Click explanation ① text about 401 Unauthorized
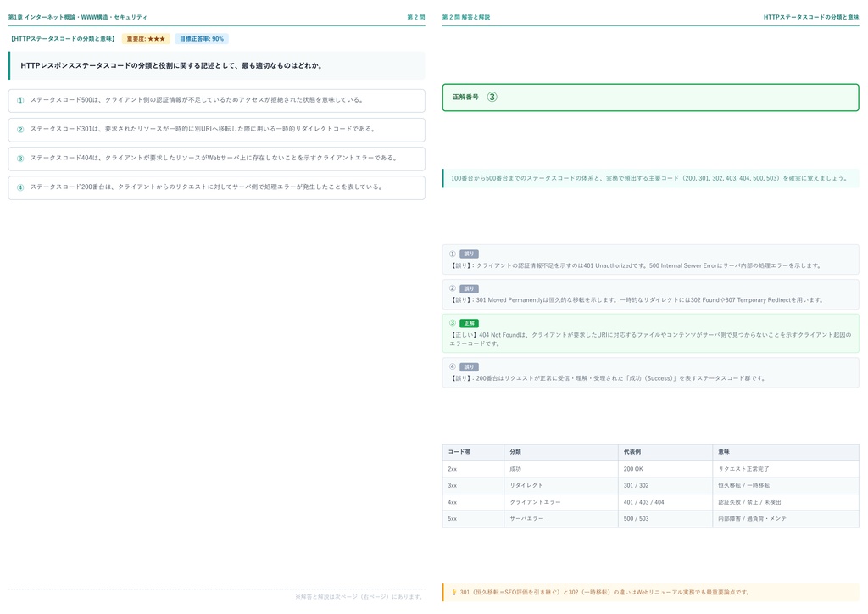 636,265
